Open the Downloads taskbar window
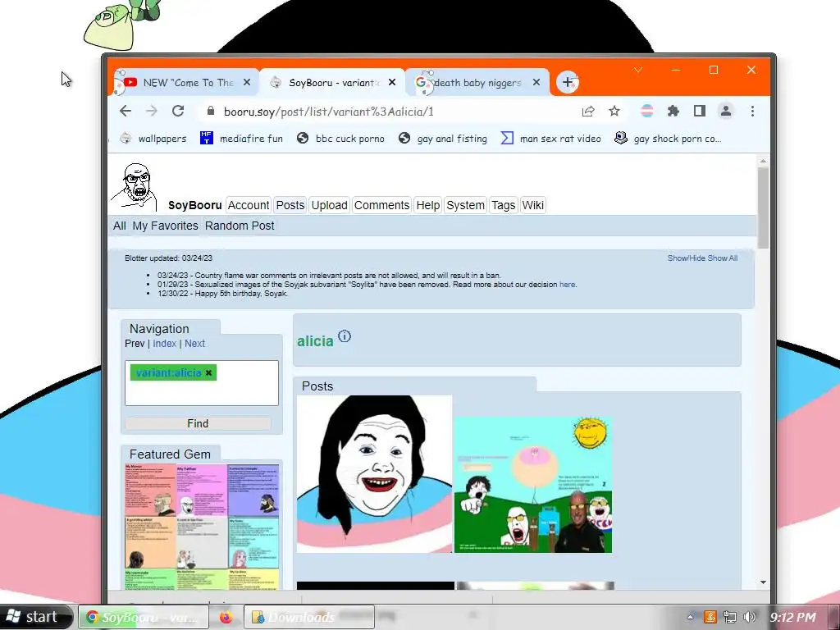 (308, 617)
